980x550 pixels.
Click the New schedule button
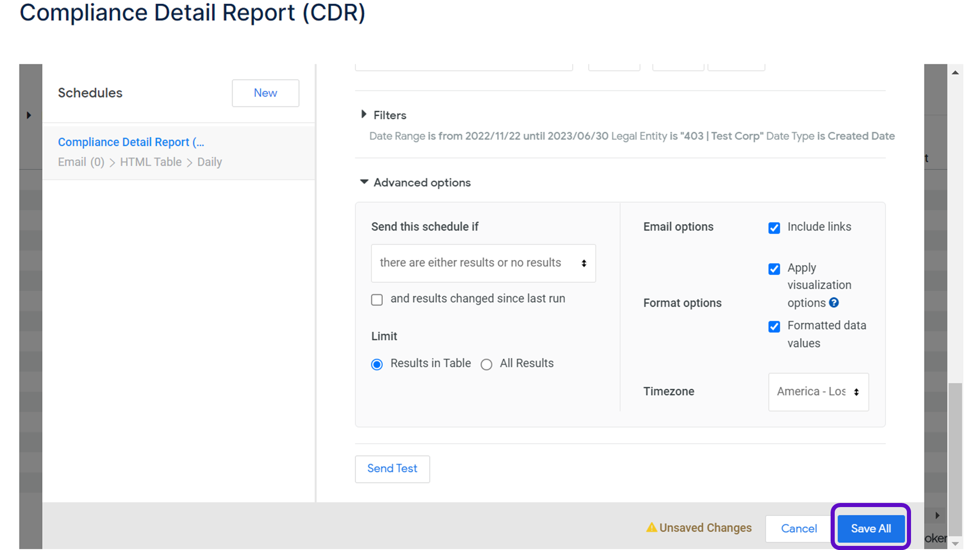pyautogui.click(x=265, y=93)
